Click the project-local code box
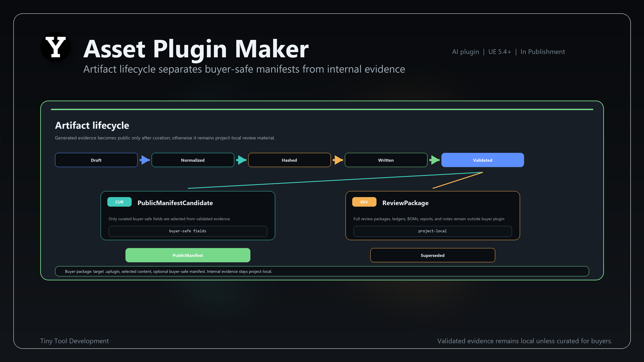Image resolution: width=644 pixels, height=362 pixels. [433, 231]
